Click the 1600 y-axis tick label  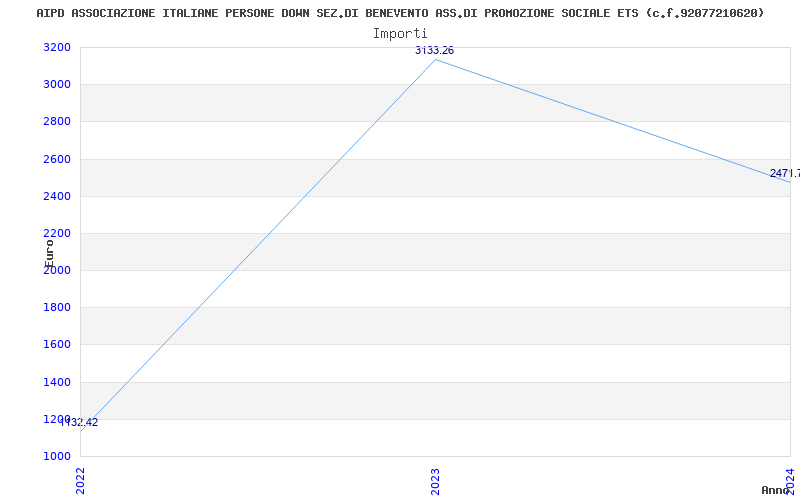pos(57,344)
